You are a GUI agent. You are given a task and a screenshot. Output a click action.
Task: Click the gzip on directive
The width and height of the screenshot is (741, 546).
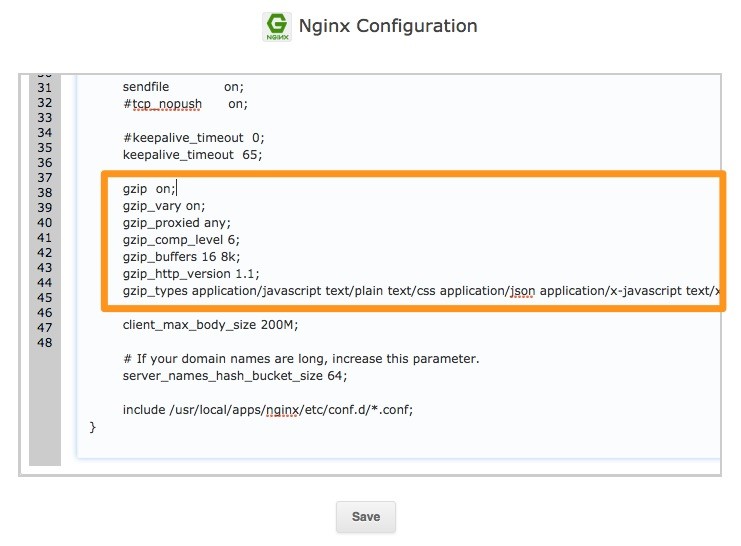click(x=149, y=188)
